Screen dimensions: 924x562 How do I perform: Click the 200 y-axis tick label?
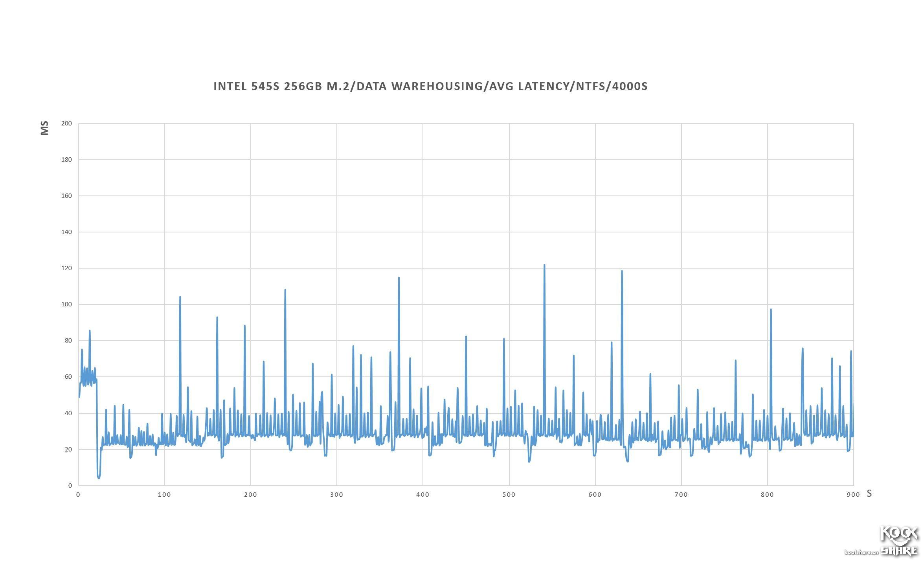pos(66,123)
